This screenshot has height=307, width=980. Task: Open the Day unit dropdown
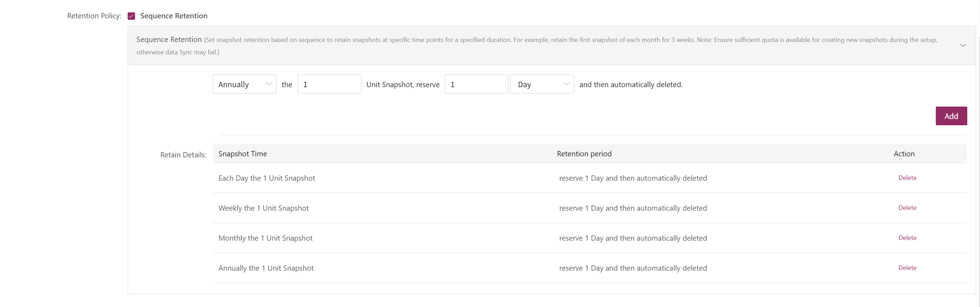(542, 84)
